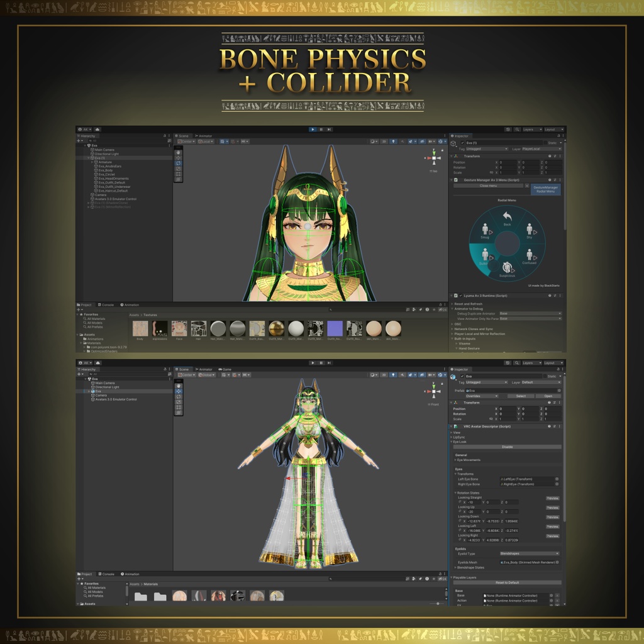The width and height of the screenshot is (644, 644).
Task: Open the Layer dropdown showing Default
Action: coord(541,382)
